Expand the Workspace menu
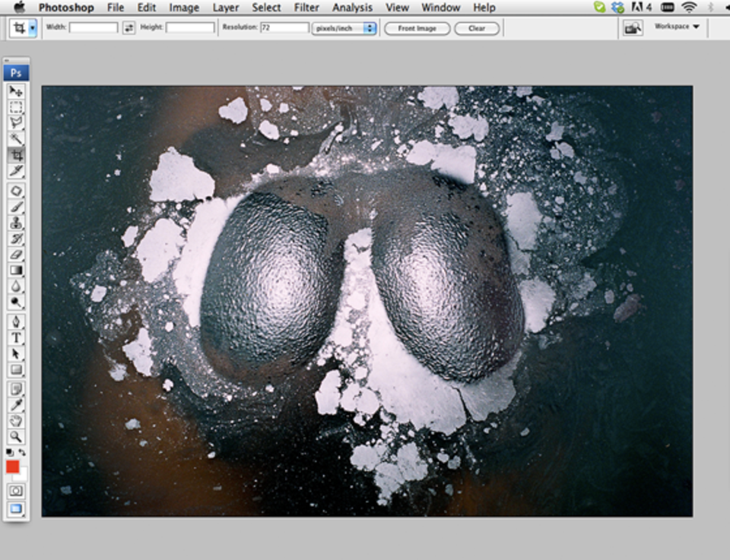 [x=677, y=27]
